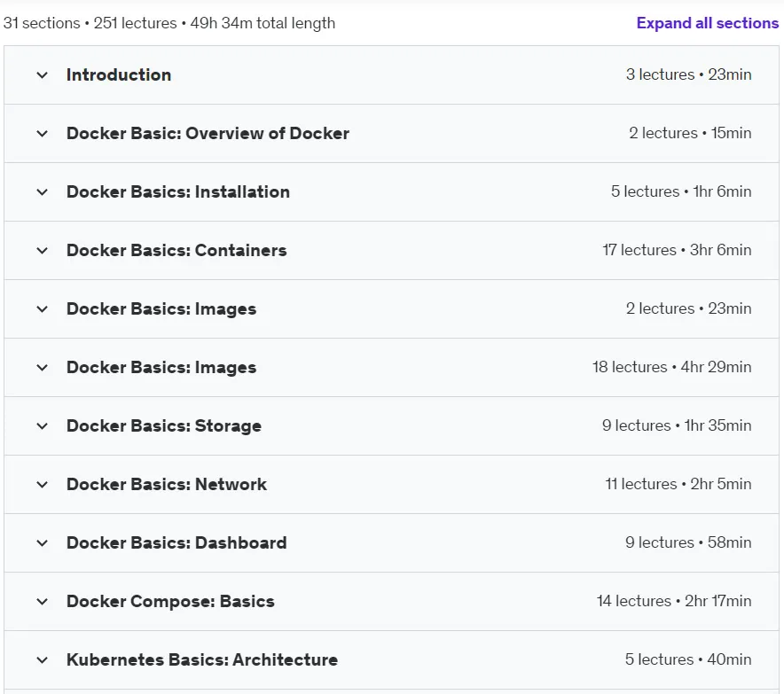Expand the Docker Basic: Overview of Docker chevron
Image resolution: width=784 pixels, height=694 pixels.
[43, 134]
